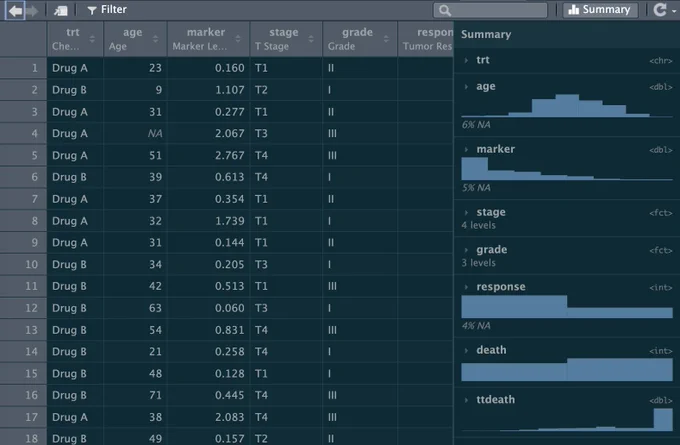Screen dimensions: 680x445
Task: Sort by the stage column arrows
Action: coord(311,39)
